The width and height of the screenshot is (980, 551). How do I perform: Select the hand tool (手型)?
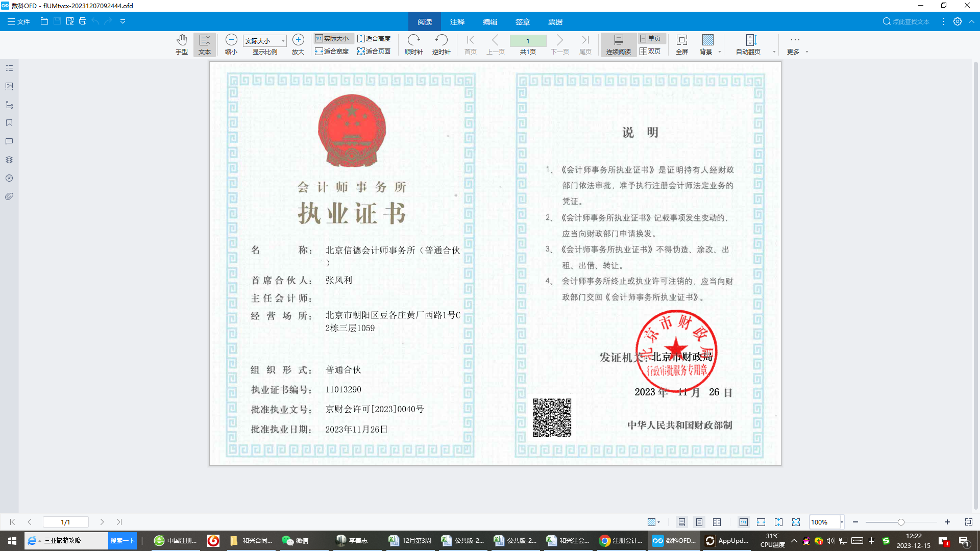pyautogui.click(x=181, y=44)
